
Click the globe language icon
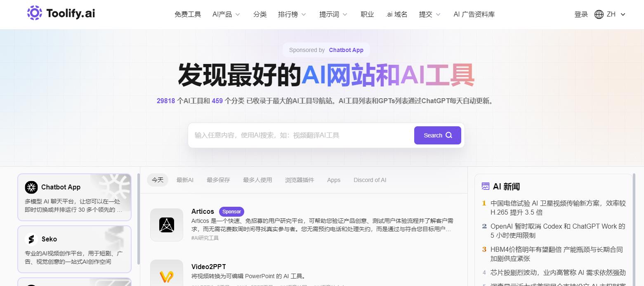pos(599,14)
